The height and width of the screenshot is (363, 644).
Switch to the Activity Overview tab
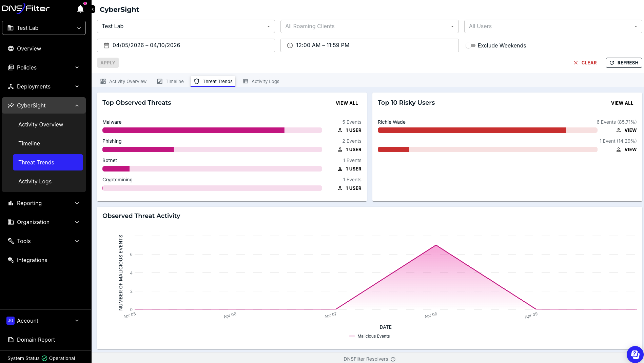pos(123,81)
